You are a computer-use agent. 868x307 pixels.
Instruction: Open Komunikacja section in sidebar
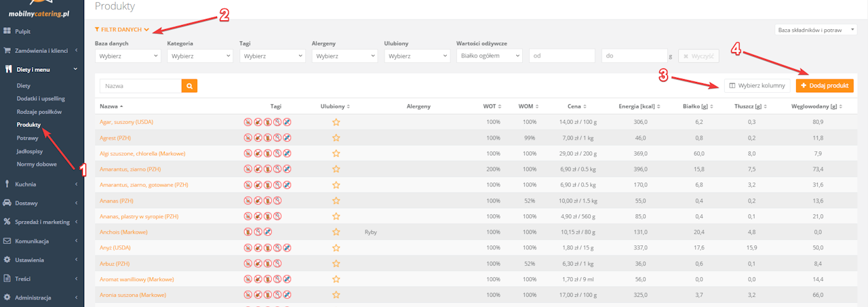tap(31, 241)
